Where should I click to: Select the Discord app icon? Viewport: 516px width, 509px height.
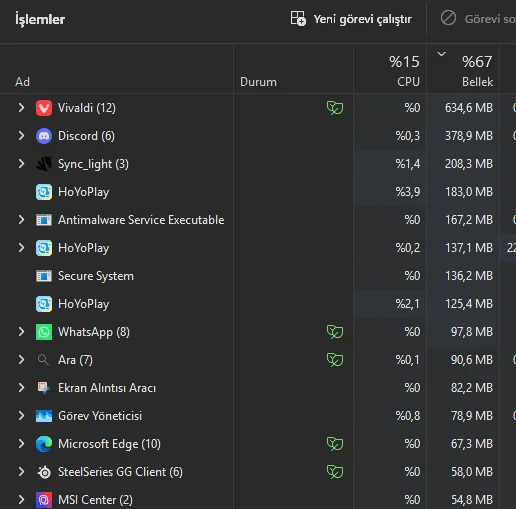[44, 136]
